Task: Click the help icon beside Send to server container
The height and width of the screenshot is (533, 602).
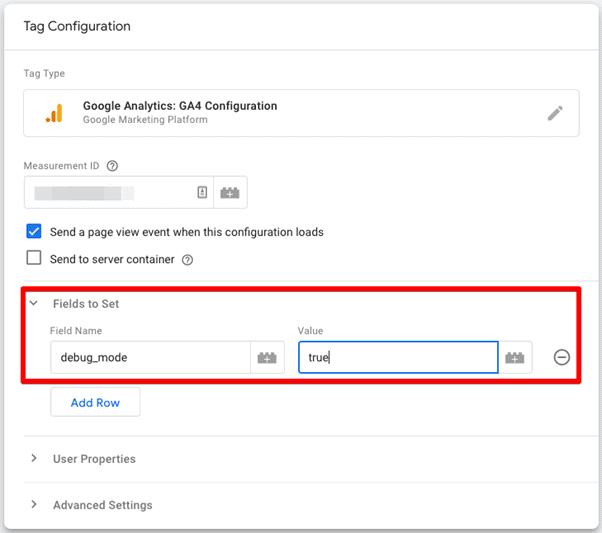Action: (x=187, y=260)
